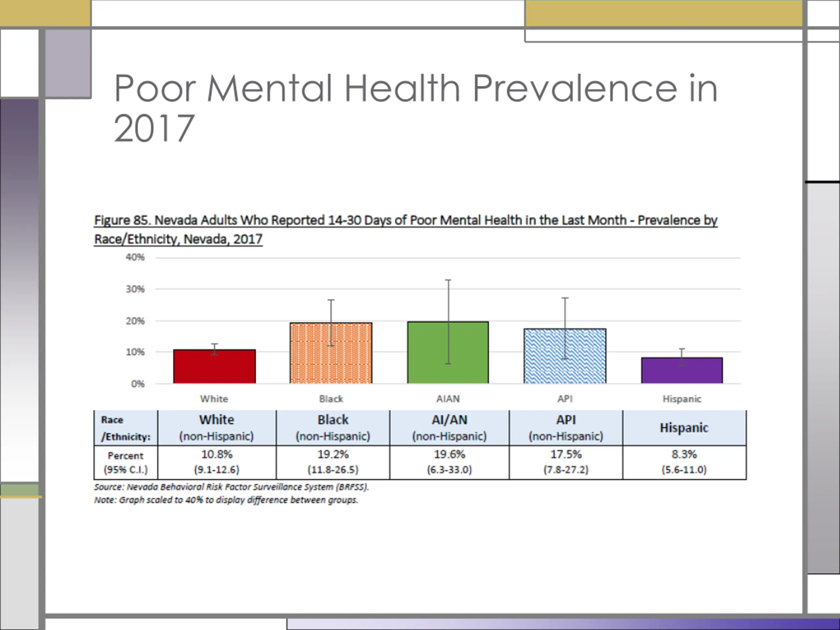Click the Figure 85 caption heading
The height and width of the screenshot is (630, 840).
(406, 230)
